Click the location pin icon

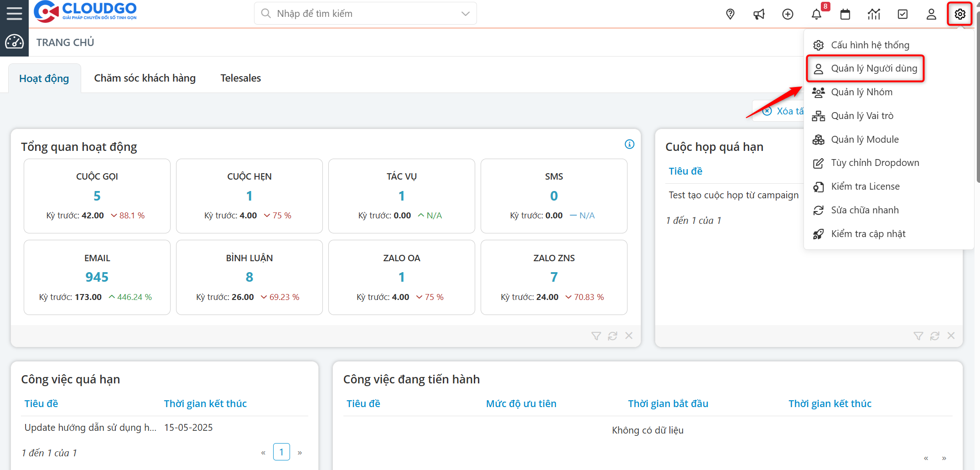point(730,14)
